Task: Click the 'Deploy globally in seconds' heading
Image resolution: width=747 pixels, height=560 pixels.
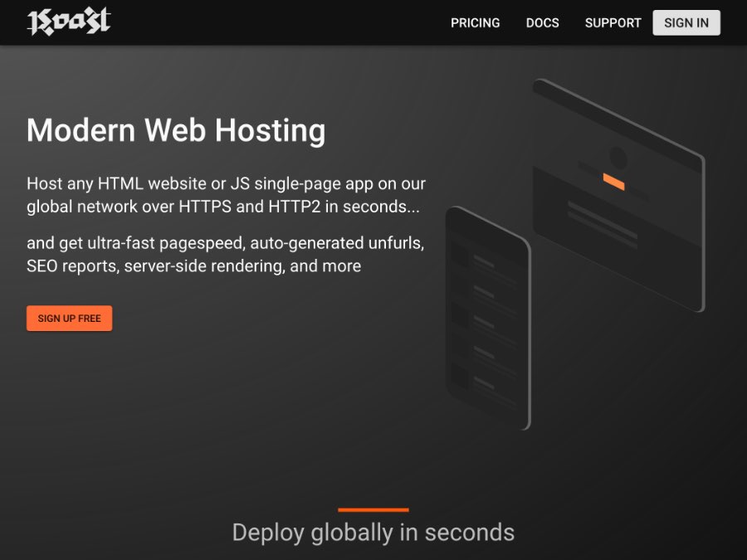Action: (x=373, y=533)
